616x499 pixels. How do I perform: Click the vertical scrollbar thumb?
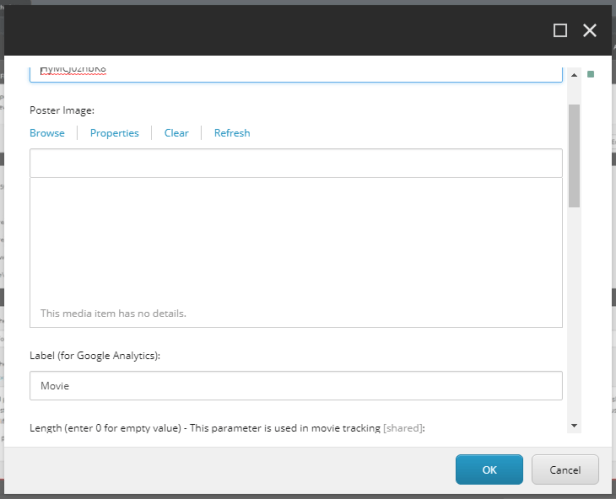574,155
